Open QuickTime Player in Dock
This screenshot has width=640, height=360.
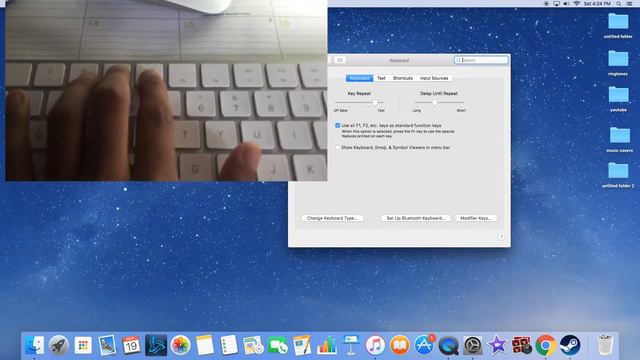tap(448, 345)
